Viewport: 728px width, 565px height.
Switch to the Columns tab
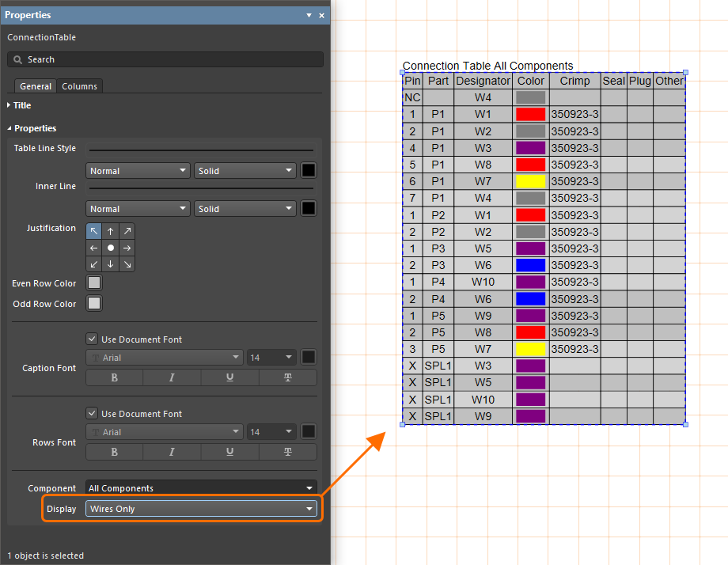[x=79, y=86]
